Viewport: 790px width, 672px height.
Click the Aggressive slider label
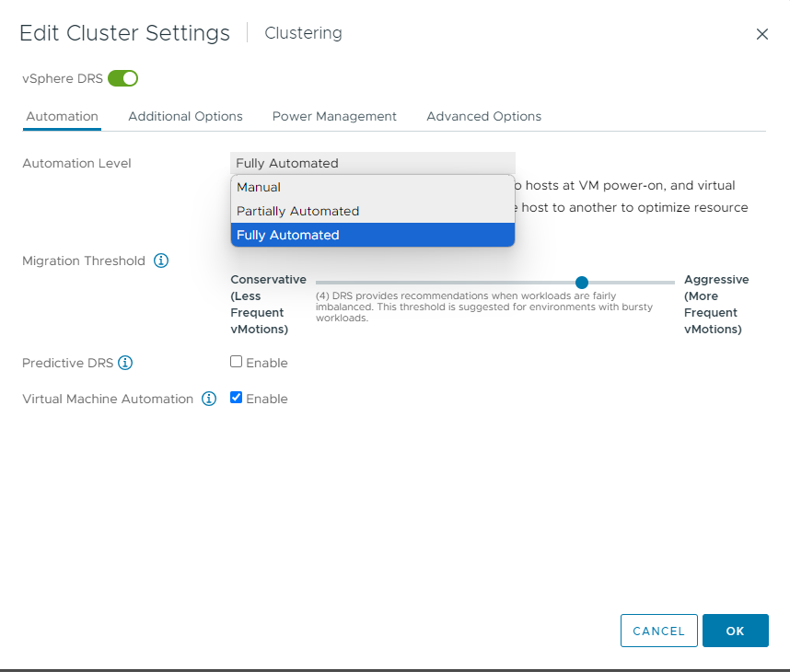click(x=716, y=305)
